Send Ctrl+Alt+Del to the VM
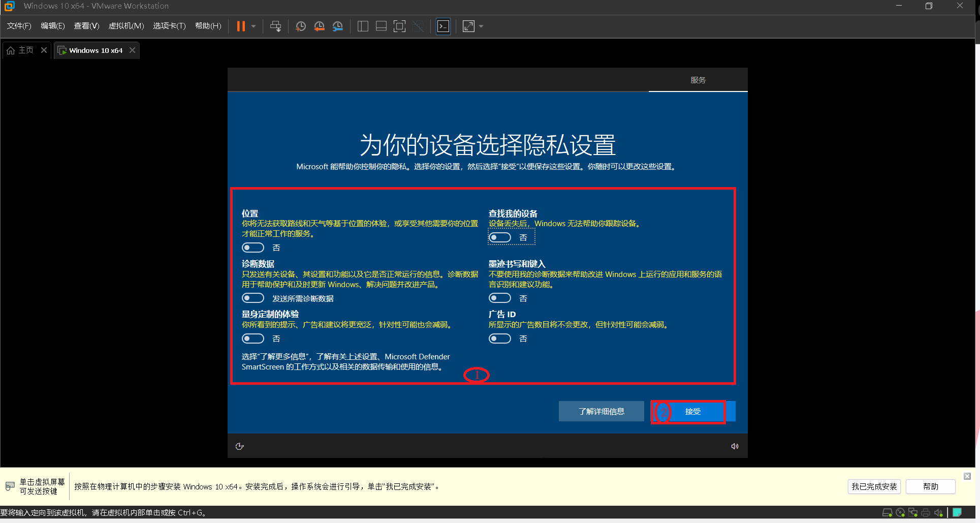 [276, 26]
